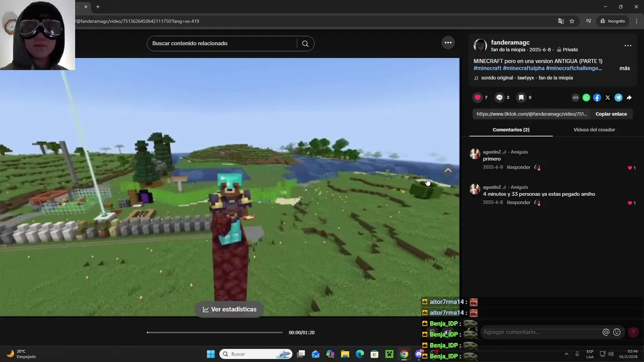Viewport: 644px width, 362px height.
Task: Open the Incognito indicator
Action: coord(612,21)
